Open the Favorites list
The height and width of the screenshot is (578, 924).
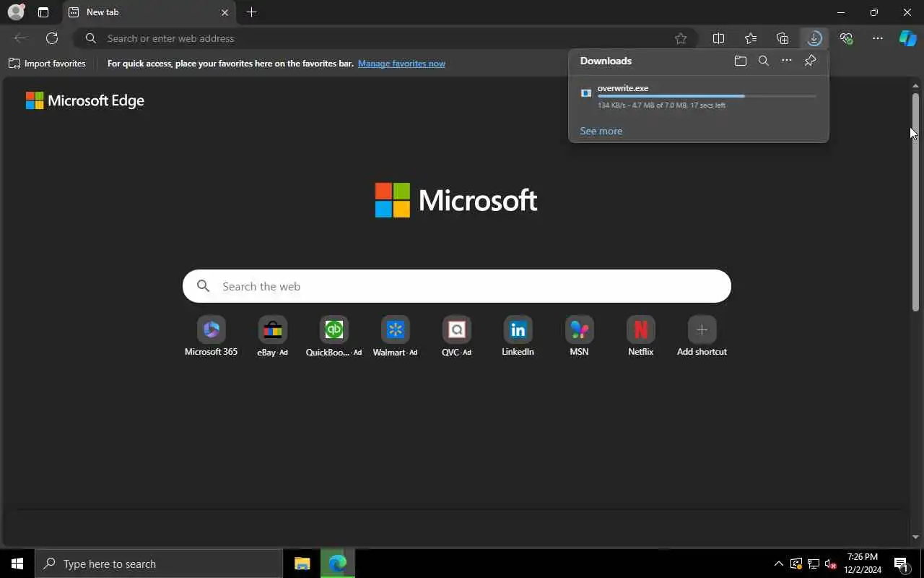pyautogui.click(x=751, y=38)
